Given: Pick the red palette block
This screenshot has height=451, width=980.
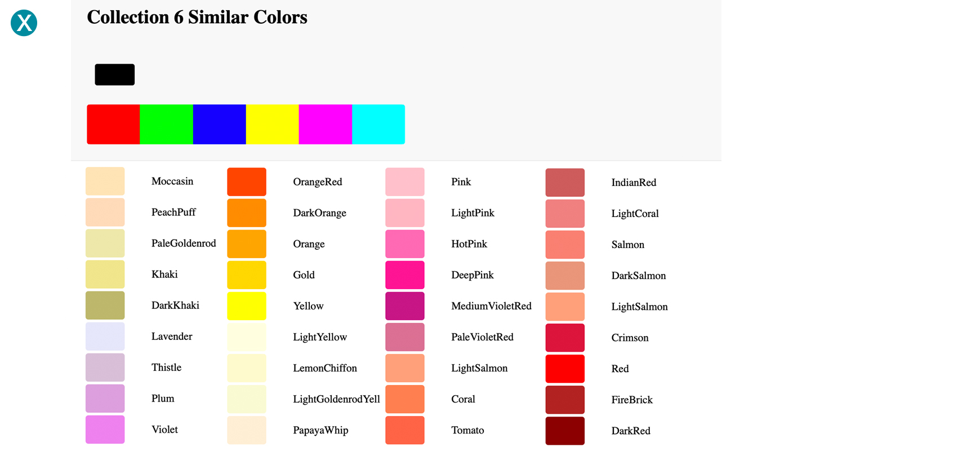Looking at the screenshot, I should 113,124.
